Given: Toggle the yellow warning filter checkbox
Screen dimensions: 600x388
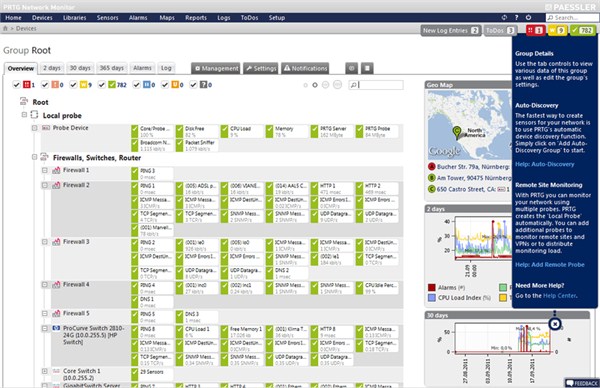Looking at the screenshot, I should click(x=73, y=85).
